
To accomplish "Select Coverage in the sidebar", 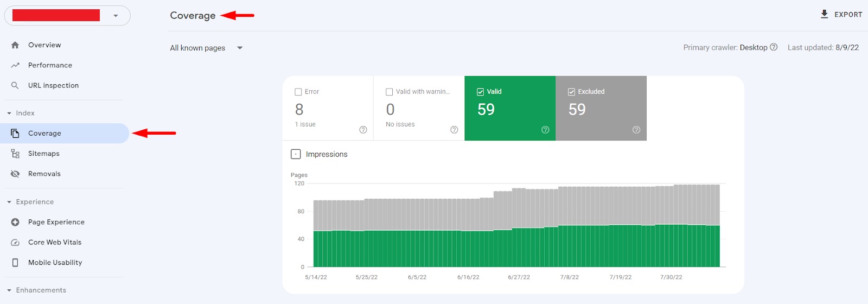I will click(44, 134).
